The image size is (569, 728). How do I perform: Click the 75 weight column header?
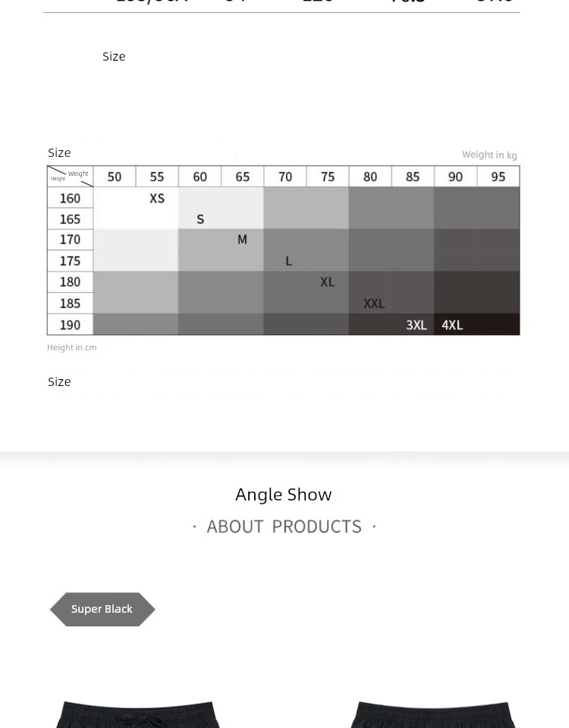click(x=328, y=177)
